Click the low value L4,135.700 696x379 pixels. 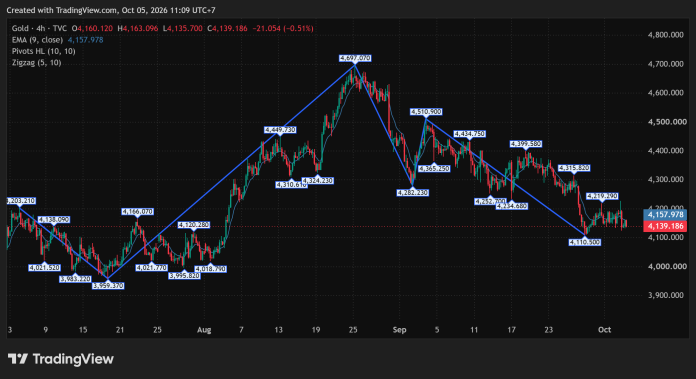[182, 28]
